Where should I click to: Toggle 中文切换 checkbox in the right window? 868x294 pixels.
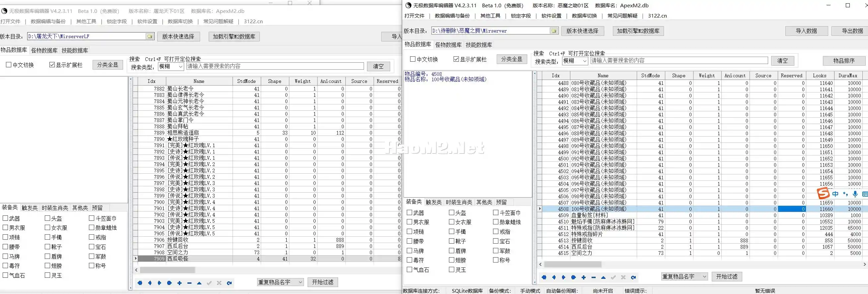click(412, 59)
